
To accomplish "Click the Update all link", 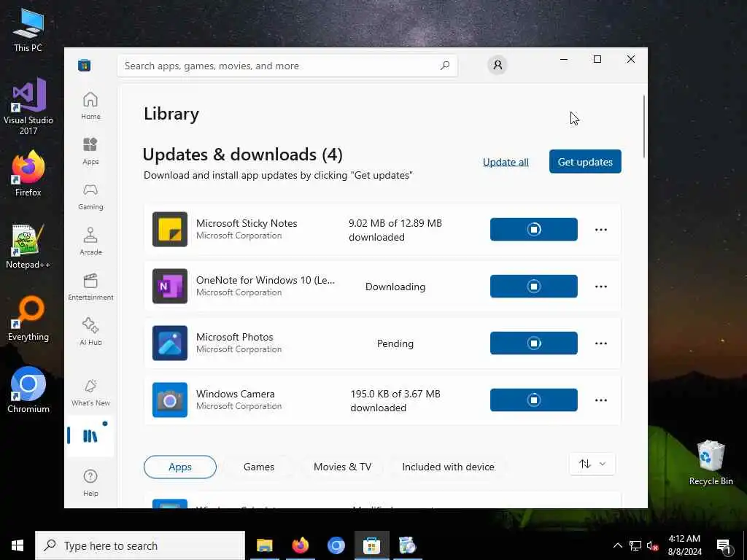I will point(506,162).
